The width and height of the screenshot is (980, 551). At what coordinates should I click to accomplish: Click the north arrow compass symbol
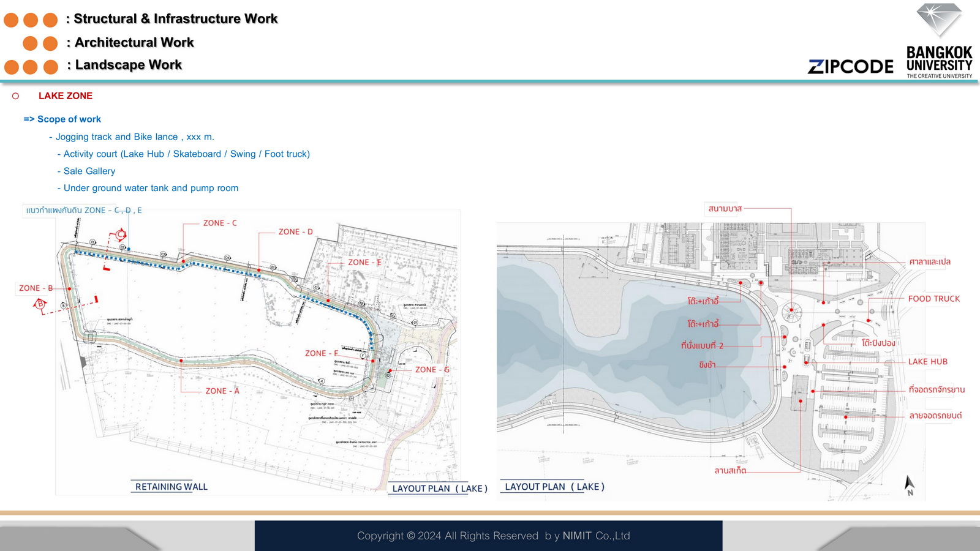910,484
